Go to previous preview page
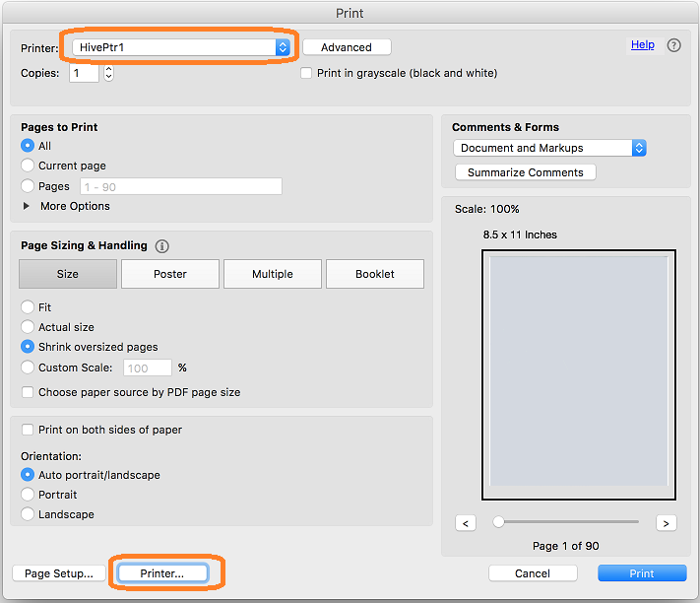 (x=466, y=523)
